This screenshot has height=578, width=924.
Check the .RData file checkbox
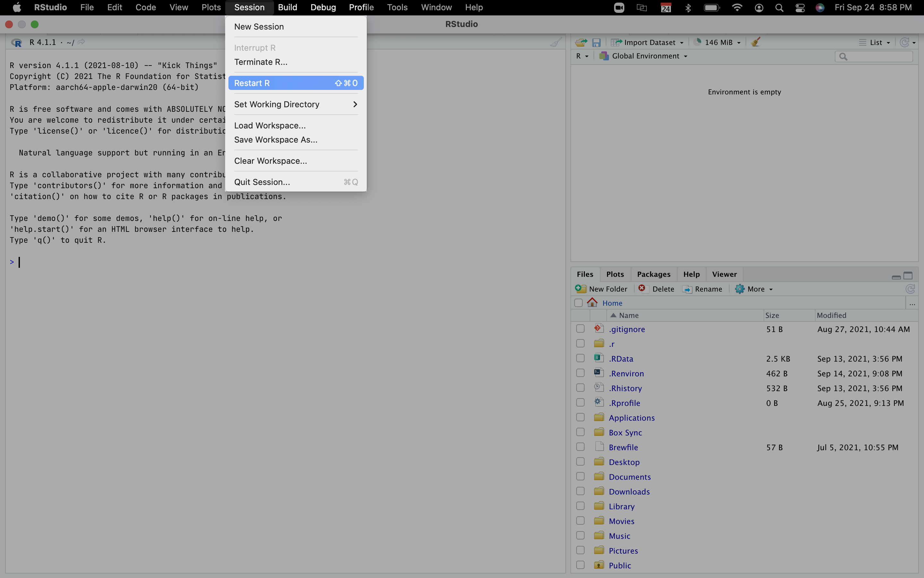[x=580, y=358]
